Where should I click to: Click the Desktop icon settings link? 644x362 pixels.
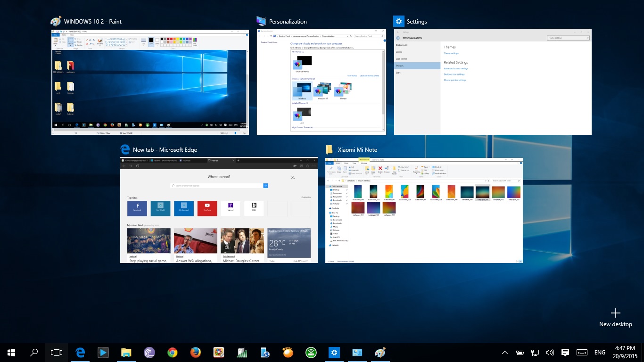coord(455,74)
